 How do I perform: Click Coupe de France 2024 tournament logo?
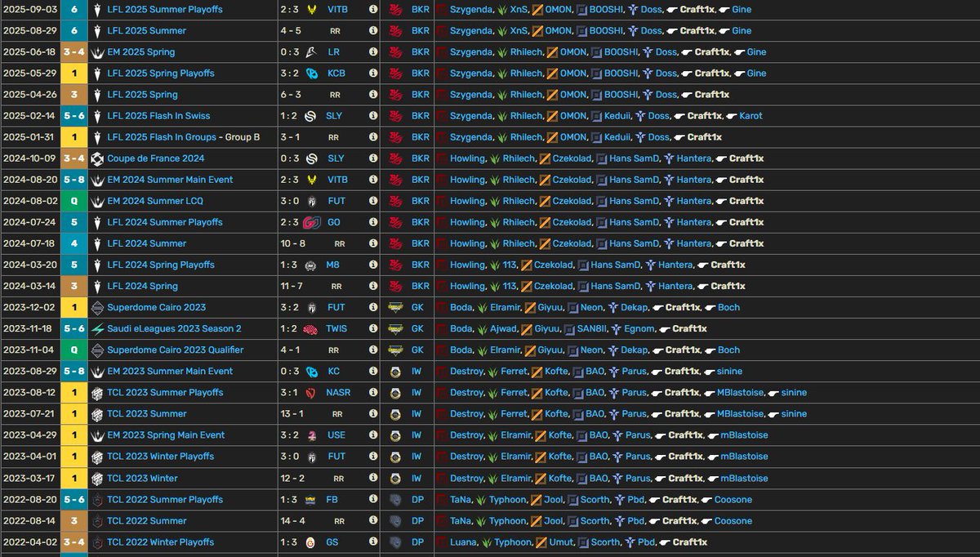pyautogui.click(x=97, y=158)
